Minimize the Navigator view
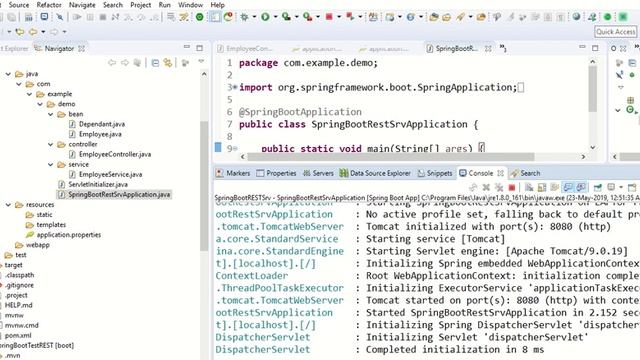The width and height of the screenshot is (640, 360). pos(187,47)
